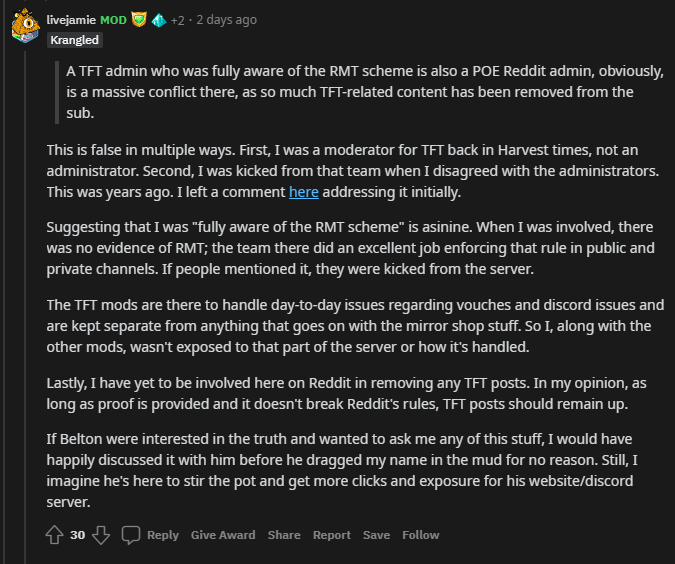675x564 pixels.
Task: Upvote the livejamie comment
Action: 54,535
